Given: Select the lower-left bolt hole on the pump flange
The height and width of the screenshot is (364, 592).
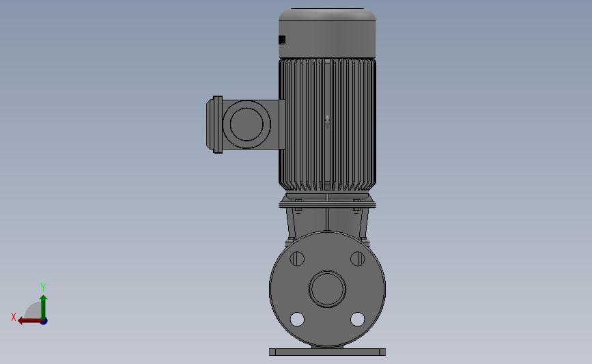Looking at the screenshot, I should [297, 319].
